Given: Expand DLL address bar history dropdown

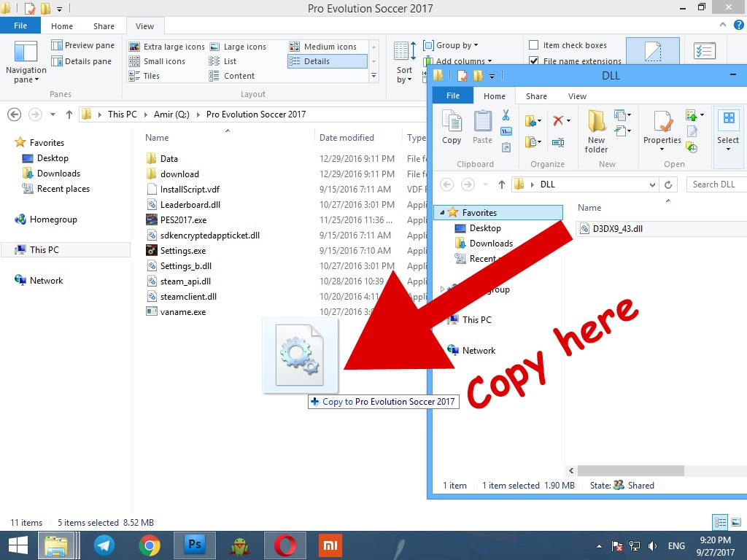Looking at the screenshot, I should (652, 184).
